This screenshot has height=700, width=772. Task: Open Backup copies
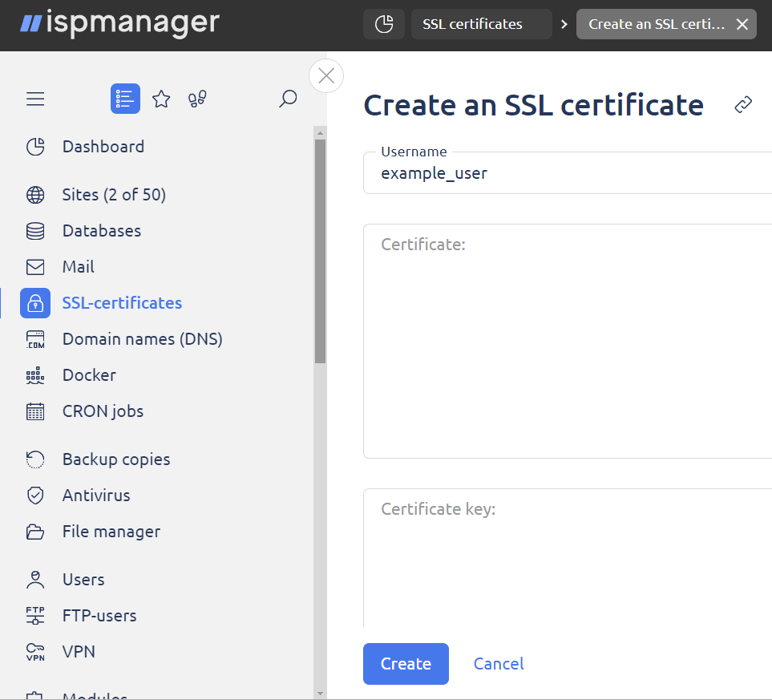[x=116, y=459]
